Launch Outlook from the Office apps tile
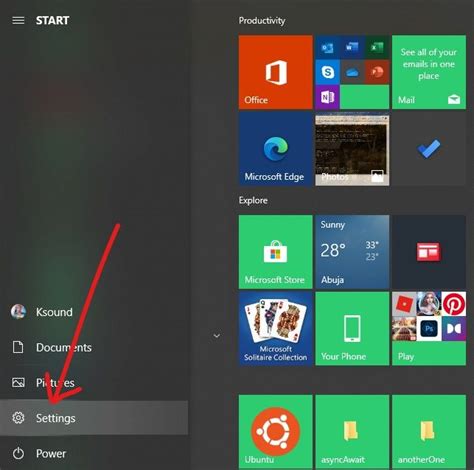 [x=327, y=48]
